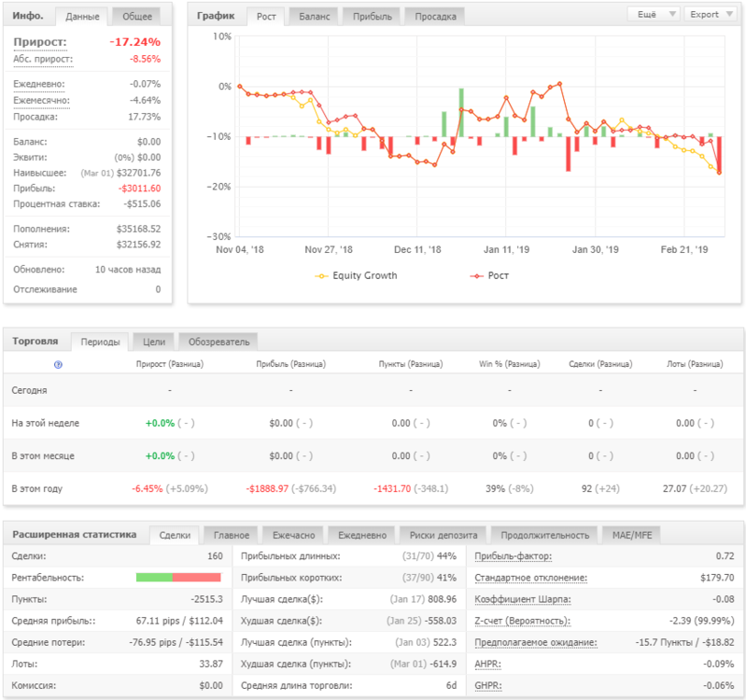Select the Рост chart tab

[266, 17]
